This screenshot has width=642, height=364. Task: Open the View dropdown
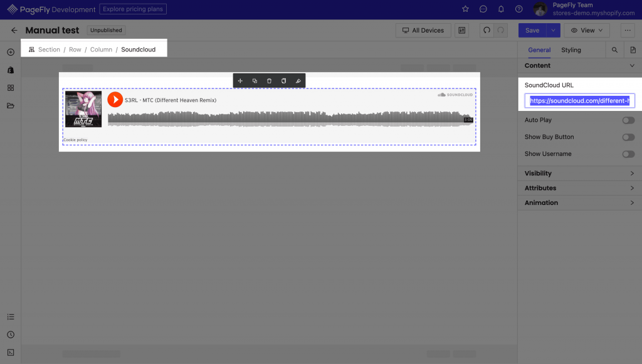(x=587, y=30)
